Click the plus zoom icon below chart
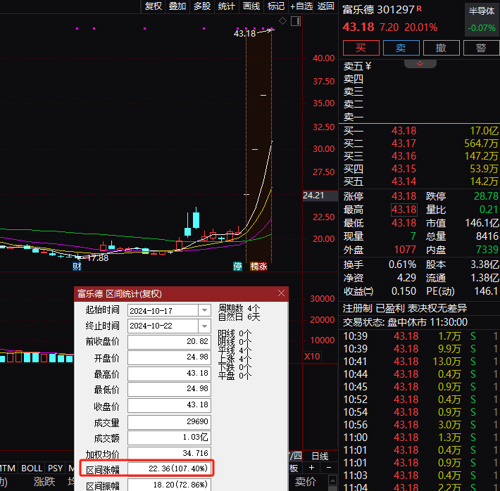Viewport: 500px width, 491px height. 311,468
